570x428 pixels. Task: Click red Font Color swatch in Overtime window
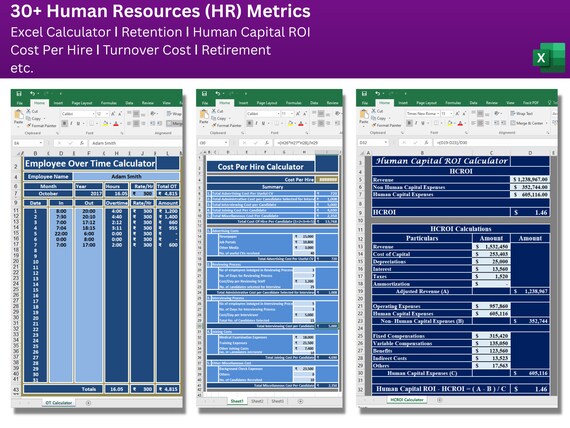[116, 124]
